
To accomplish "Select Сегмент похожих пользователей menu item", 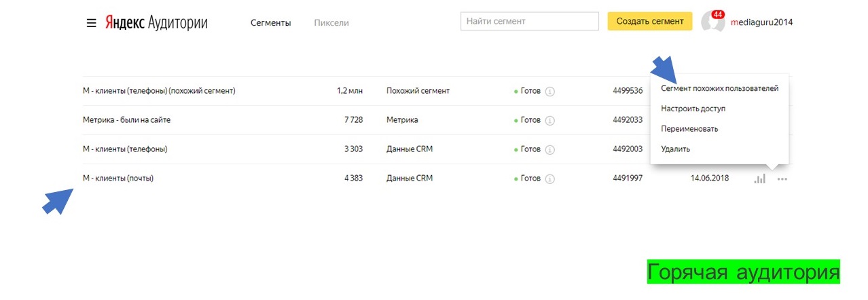I will point(719,88).
